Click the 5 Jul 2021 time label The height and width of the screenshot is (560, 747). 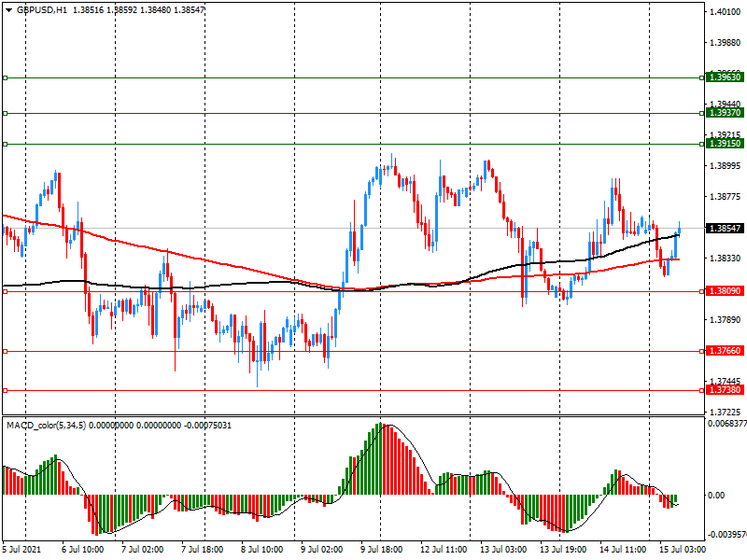tap(21, 549)
